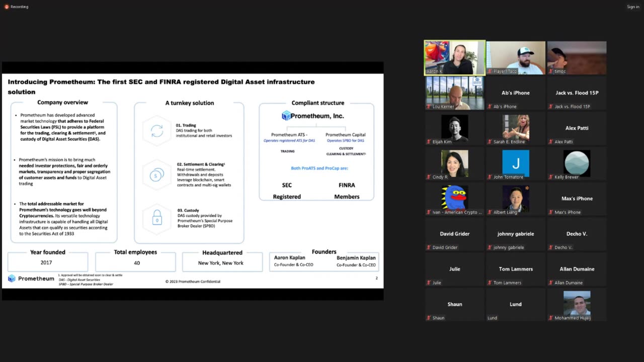Click the 'Year founded' value 2017
This screenshot has width=644, height=362.
coord(46,263)
